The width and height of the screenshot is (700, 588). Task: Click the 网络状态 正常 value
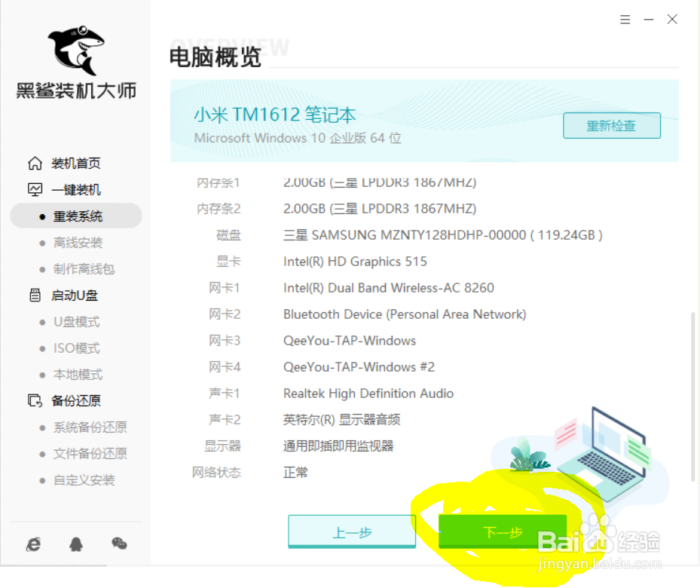pyautogui.click(x=295, y=472)
